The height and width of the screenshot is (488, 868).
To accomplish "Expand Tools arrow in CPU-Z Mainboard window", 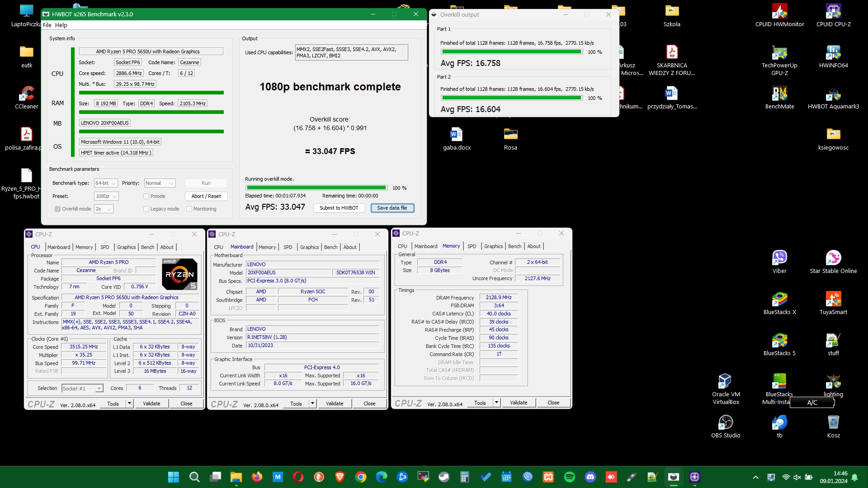I will pyautogui.click(x=312, y=404).
